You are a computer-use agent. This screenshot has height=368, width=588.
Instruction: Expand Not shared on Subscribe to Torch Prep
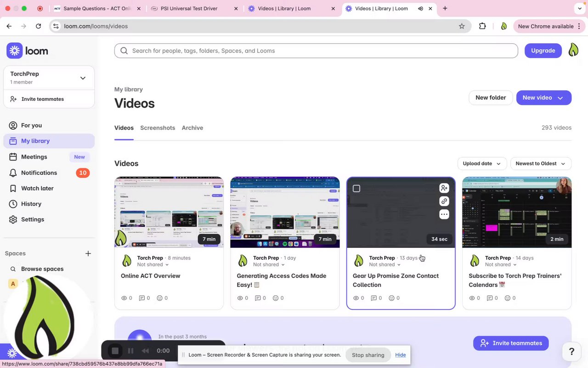coord(501,264)
